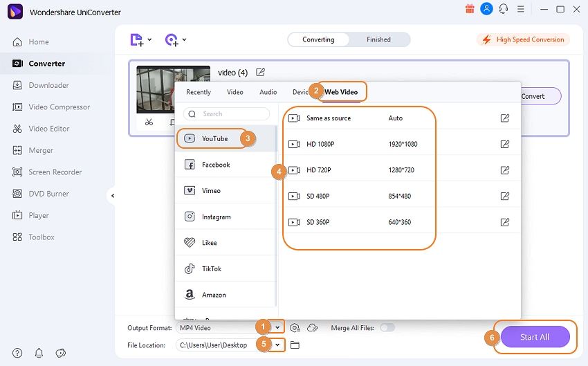Viewport: 588px width, 366px height.
Task: Open the Toolbox section
Action: coord(33,237)
